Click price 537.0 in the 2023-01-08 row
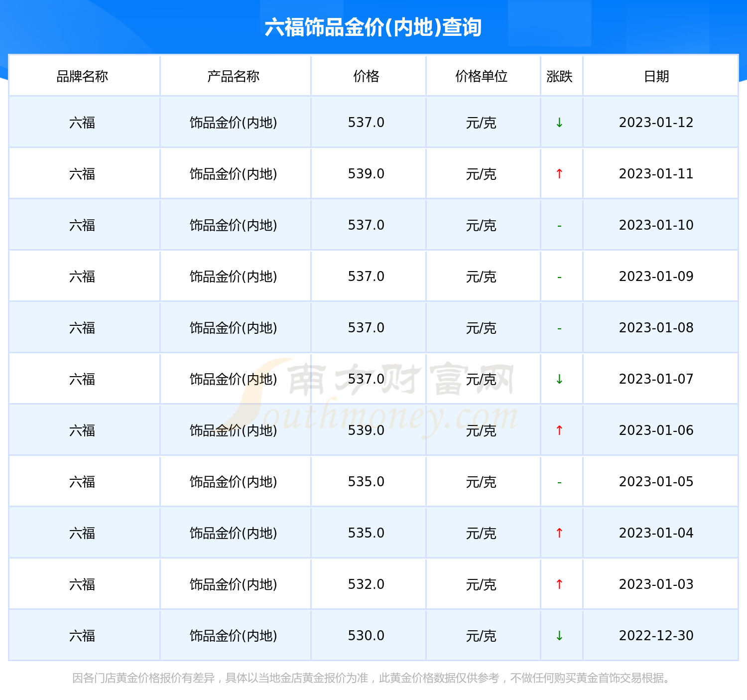747x700 pixels. 366,328
